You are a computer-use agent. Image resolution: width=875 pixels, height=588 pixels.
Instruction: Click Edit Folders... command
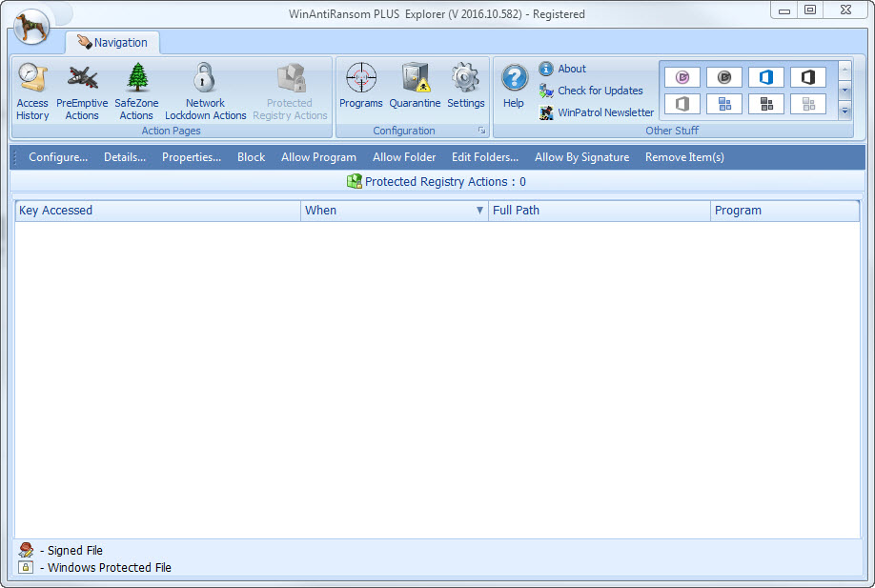tap(485, 157)
